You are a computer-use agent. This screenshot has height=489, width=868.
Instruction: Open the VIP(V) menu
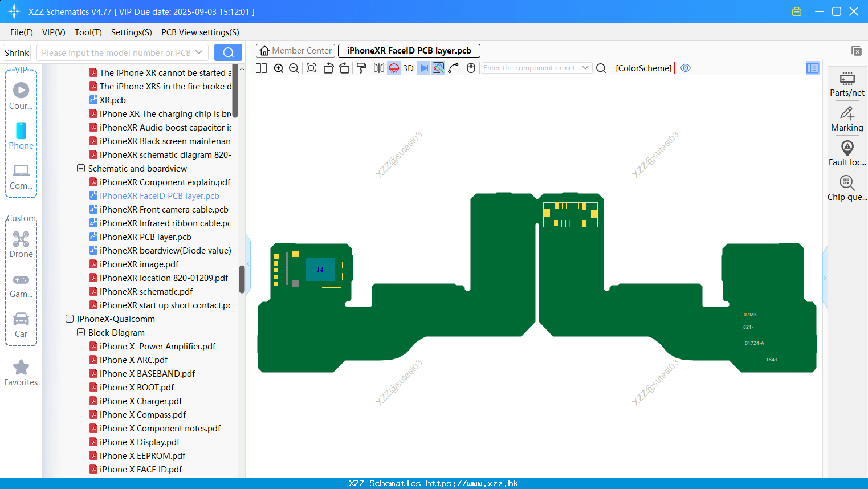(54, 32)
